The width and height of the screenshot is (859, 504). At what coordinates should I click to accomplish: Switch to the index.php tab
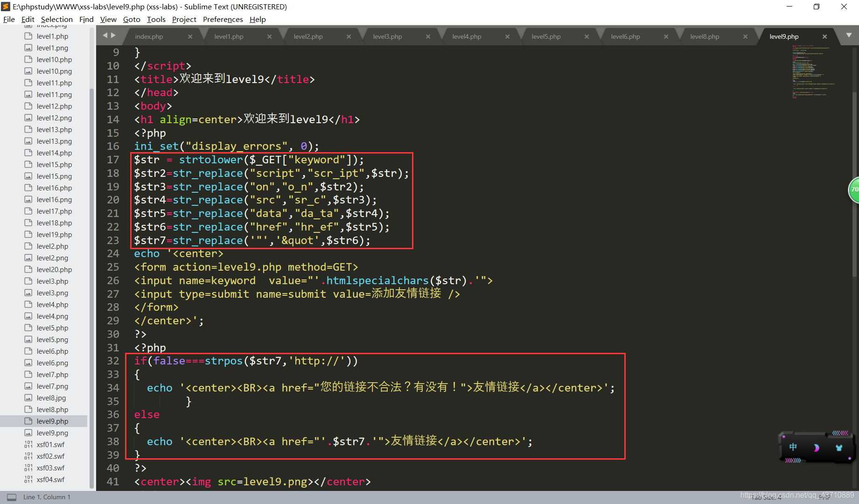coord(149,36)
